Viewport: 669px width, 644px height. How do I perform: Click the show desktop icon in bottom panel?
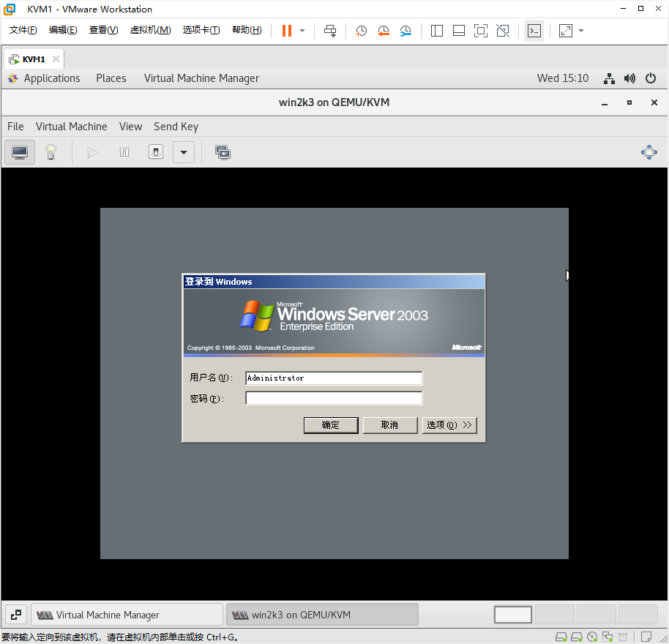click(16, 615)
